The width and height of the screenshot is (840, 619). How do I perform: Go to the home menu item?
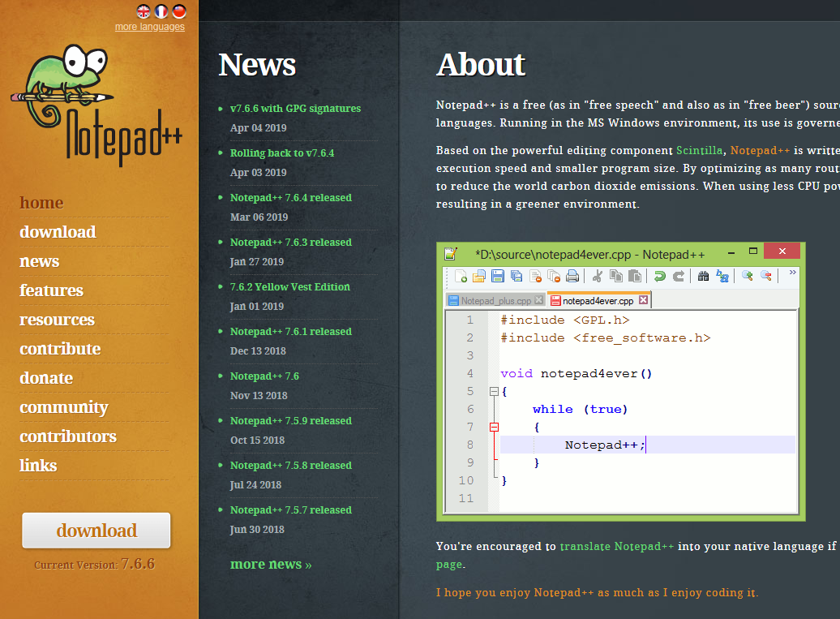pyautogui.click(x=42, y=203)
